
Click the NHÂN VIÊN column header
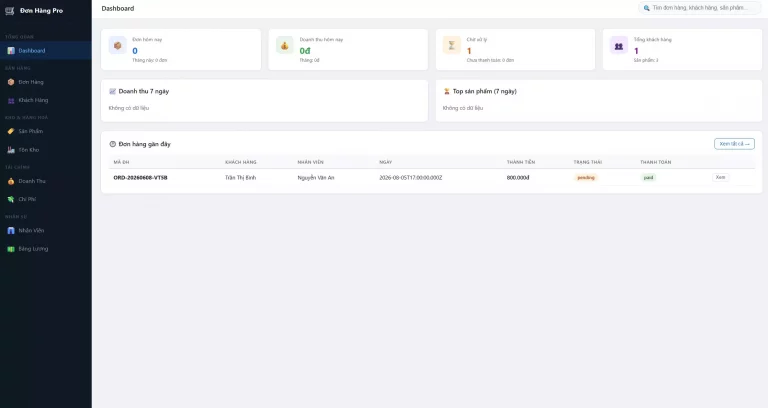click(x=311, y=162)
